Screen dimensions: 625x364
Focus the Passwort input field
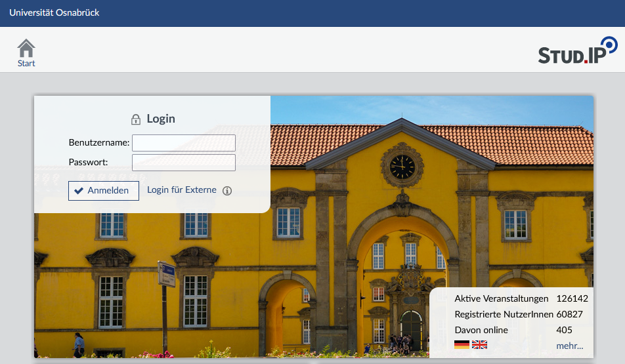coord(184,163)
